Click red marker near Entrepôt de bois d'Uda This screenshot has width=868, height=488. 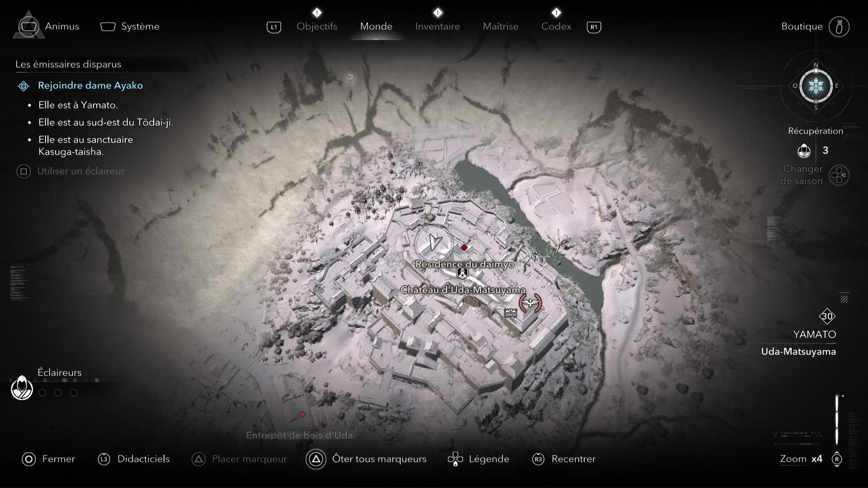pos(302,414)
